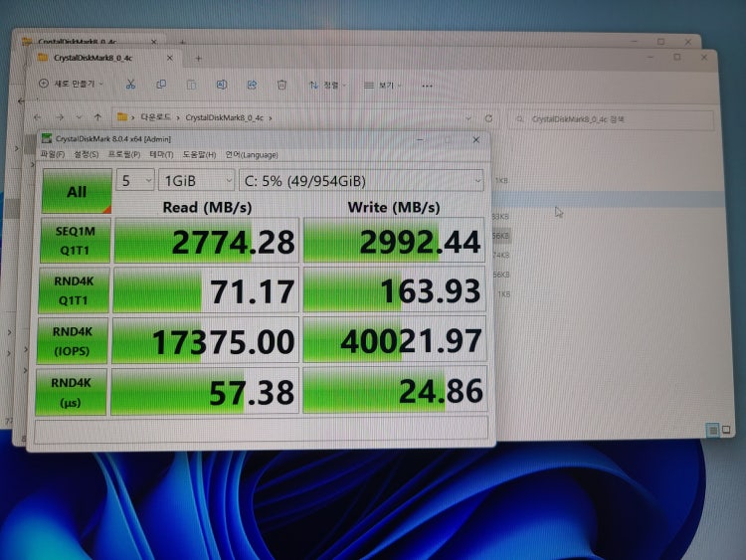This screenshot has width=746, height=560.
Task: Close the CrystalDiskMark window
Action: pos(476,139)
